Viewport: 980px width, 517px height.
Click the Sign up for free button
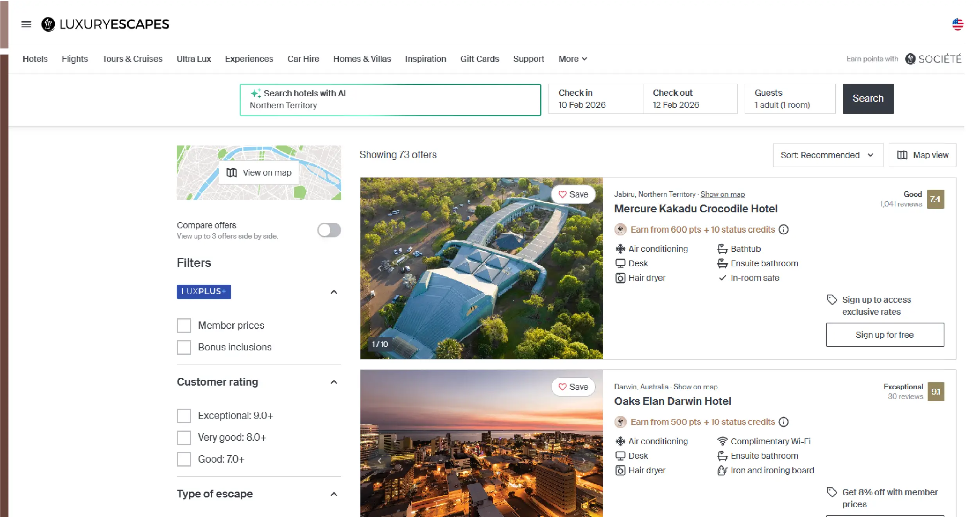[x=885, y=335]
